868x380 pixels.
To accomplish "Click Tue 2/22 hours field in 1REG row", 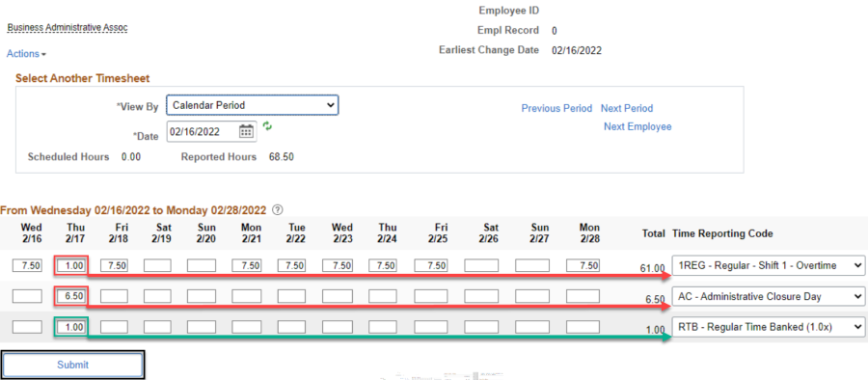I will coord(291,265).
